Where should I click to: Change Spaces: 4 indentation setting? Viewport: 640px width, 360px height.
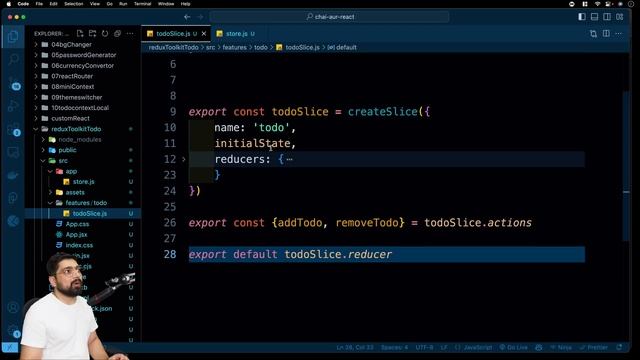(394, 347)
